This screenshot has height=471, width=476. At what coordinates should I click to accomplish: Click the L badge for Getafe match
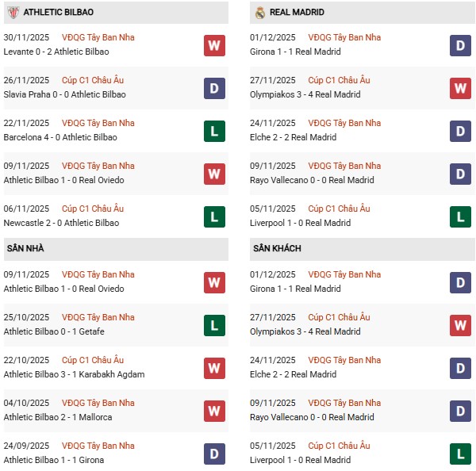tap(214, 325)
